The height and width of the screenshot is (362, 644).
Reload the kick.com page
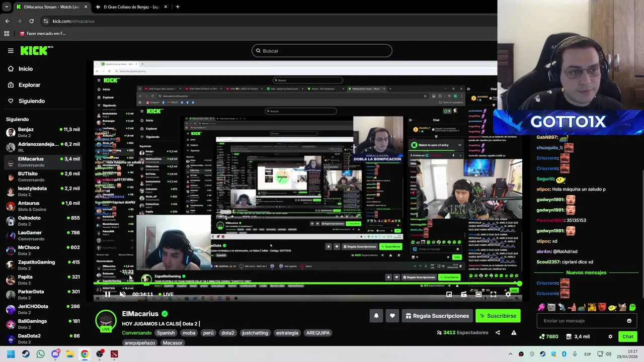[31, 21]
